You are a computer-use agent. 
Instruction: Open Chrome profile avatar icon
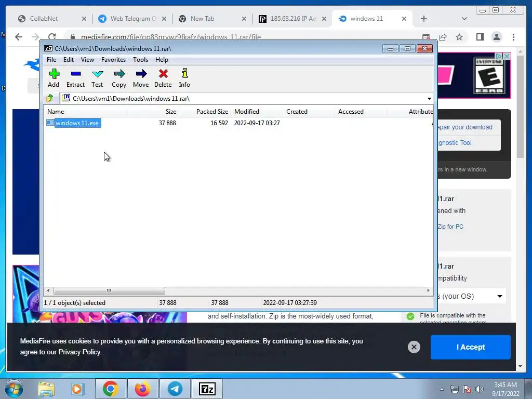tap(497, 37)
